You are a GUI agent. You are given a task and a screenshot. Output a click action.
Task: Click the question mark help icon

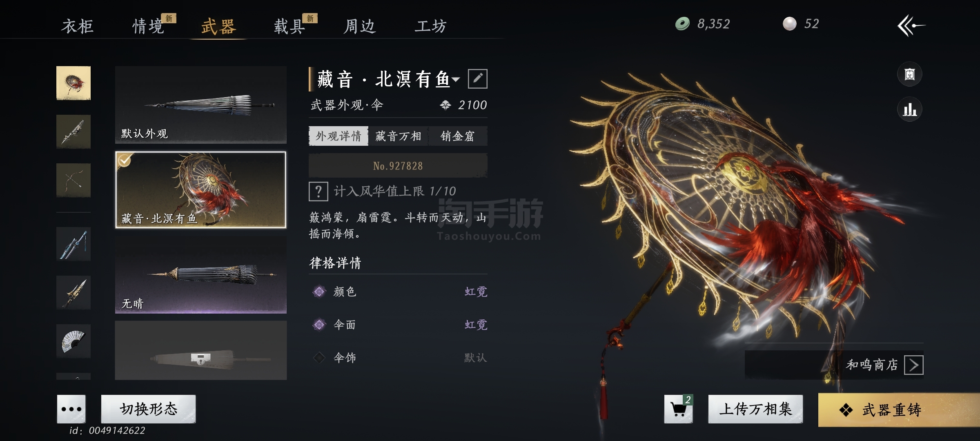318,191
